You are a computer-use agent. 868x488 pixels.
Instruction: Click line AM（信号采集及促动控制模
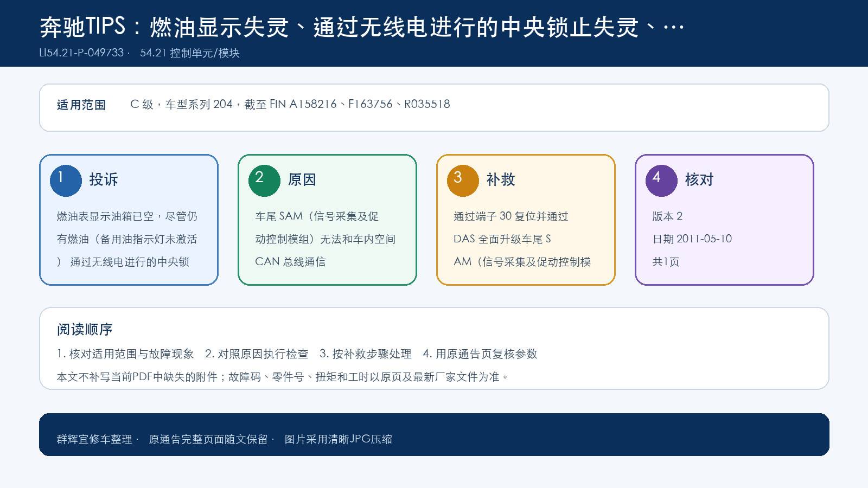click(522, 262)
